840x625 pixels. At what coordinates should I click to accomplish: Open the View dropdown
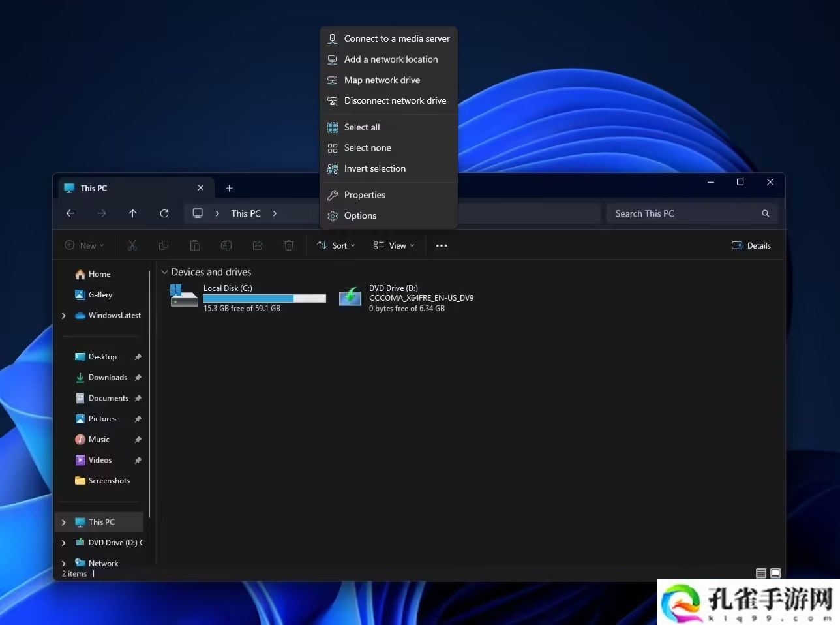394,245
